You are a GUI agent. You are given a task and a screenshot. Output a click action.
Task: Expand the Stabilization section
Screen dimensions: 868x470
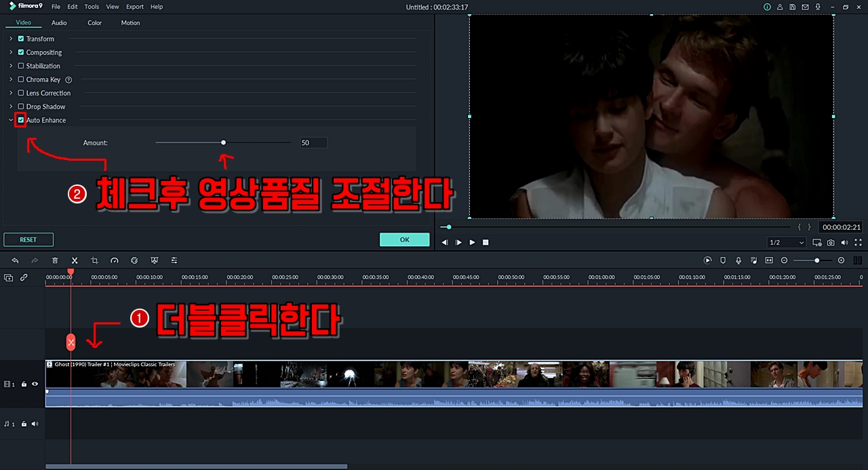11,66
